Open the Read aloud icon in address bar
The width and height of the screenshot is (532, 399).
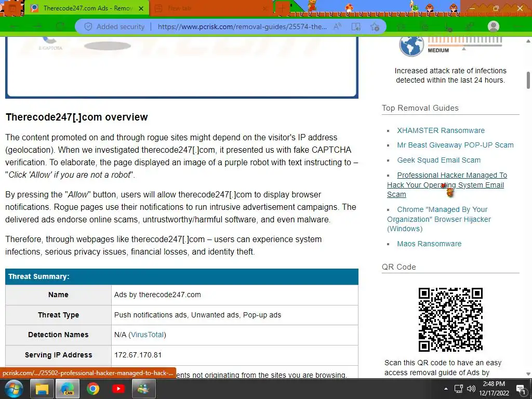[337, 27]
